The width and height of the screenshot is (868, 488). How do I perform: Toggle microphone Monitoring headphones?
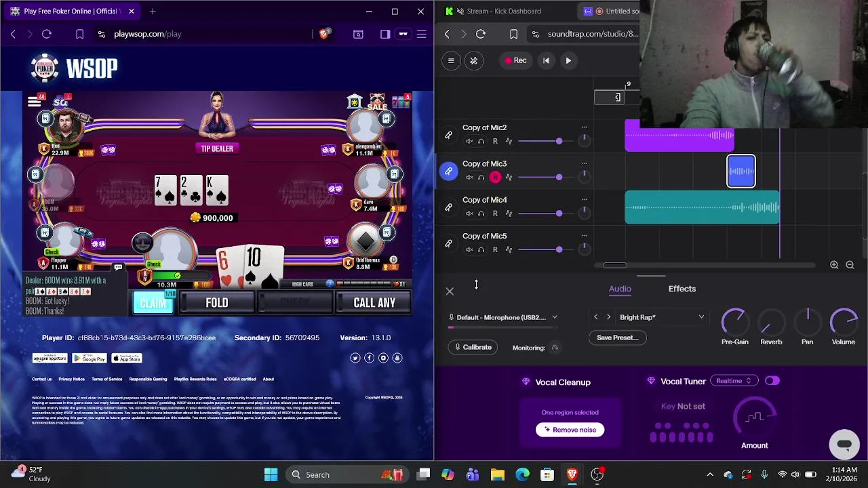pyautogui.click(x=555, y=348)
